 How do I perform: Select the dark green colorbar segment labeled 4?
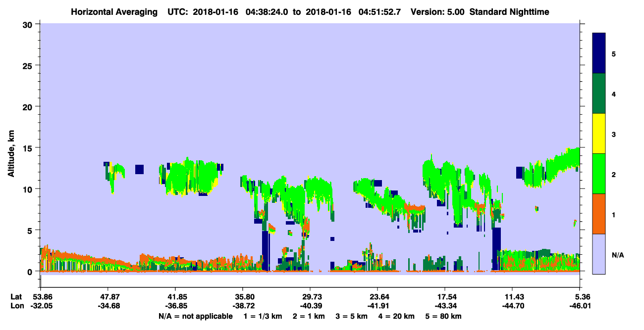click(x=599, y=94)
